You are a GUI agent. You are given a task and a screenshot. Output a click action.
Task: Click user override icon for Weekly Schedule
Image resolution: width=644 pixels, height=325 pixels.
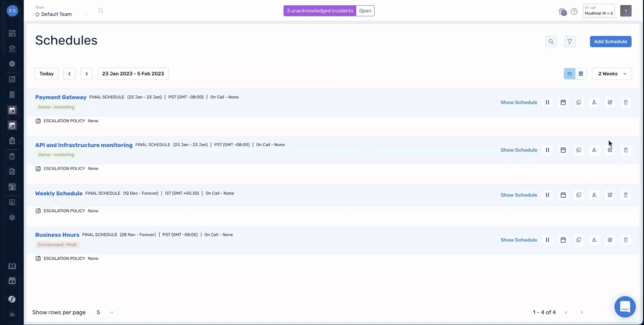coord(594,195)
